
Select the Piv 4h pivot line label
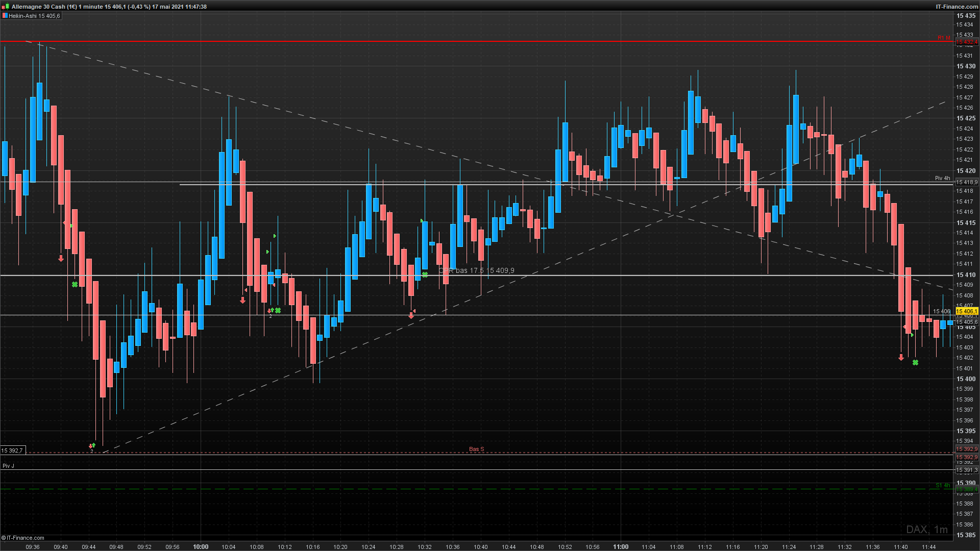tap(942, 178)
